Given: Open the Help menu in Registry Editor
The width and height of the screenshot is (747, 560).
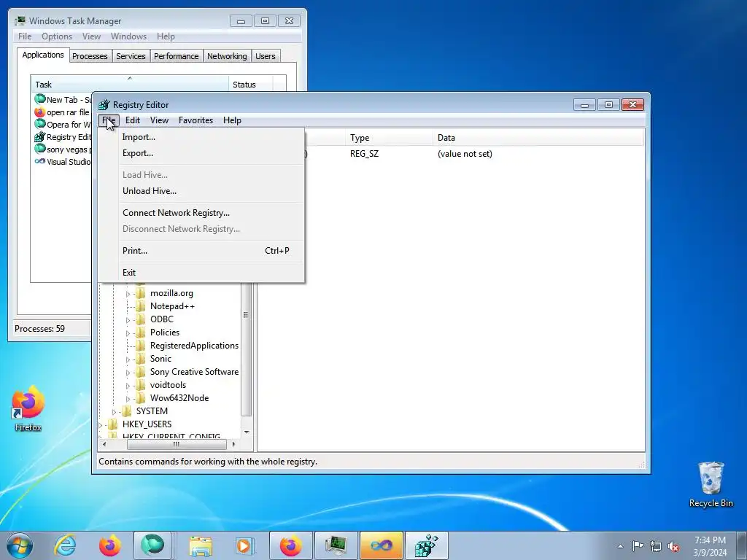Looking at the screenshot, I should [x=232, y=120].
